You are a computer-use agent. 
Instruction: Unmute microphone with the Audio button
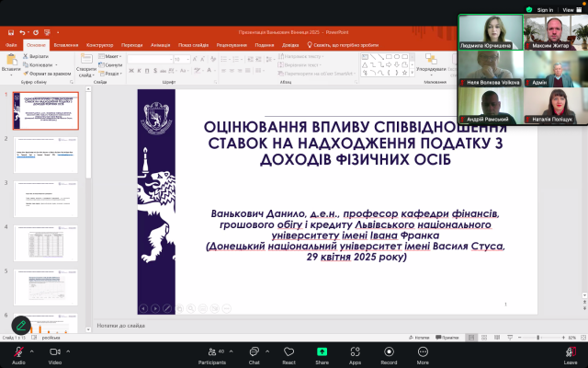coord(17,351)
